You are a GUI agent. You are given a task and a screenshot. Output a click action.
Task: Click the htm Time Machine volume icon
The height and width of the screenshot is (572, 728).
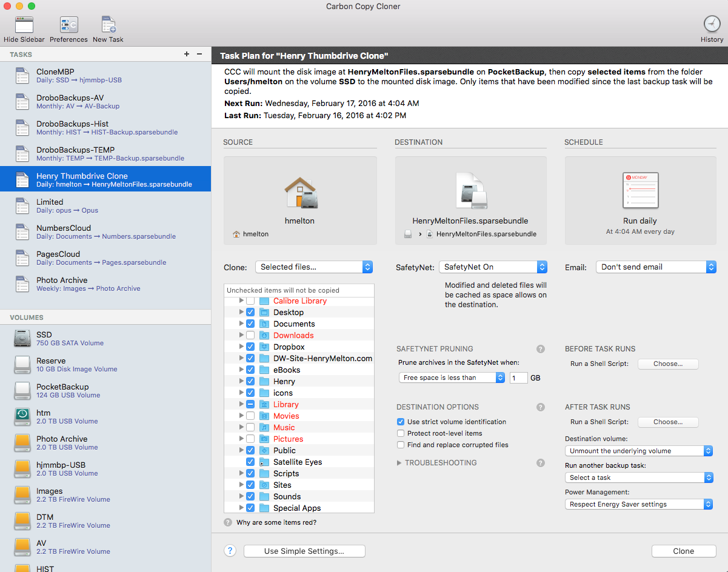tap(22, 416)
